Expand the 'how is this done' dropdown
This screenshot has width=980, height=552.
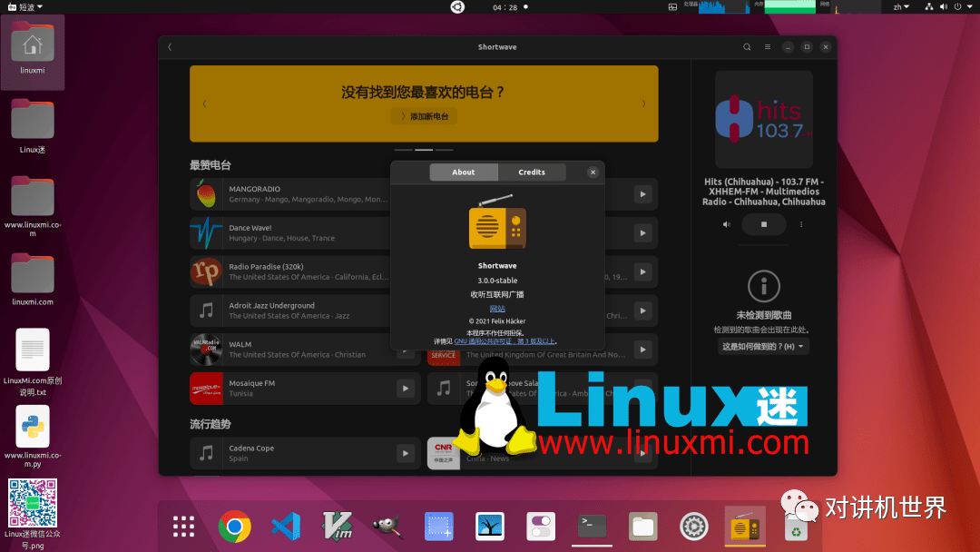coord(763,346)
